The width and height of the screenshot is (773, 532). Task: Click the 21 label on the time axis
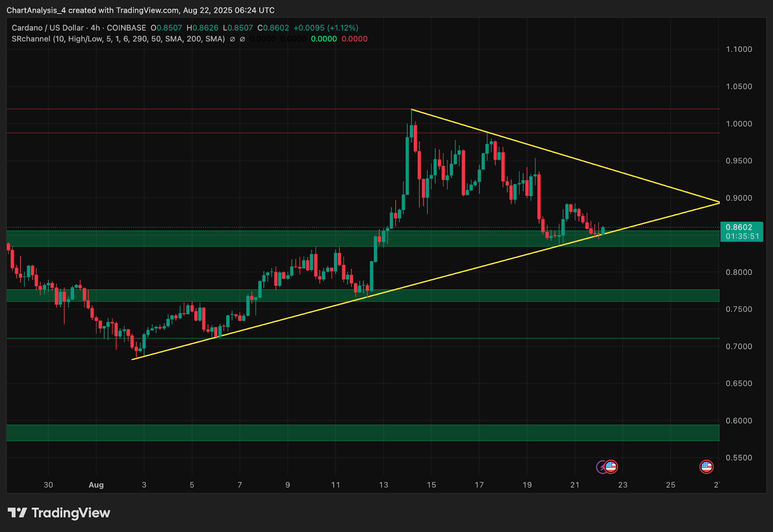tap(575, 485)
